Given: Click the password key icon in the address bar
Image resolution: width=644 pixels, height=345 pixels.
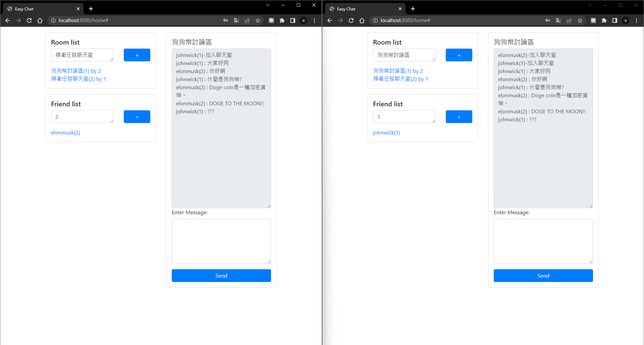Looking at the screenshot, I should (x=226, y=20).
